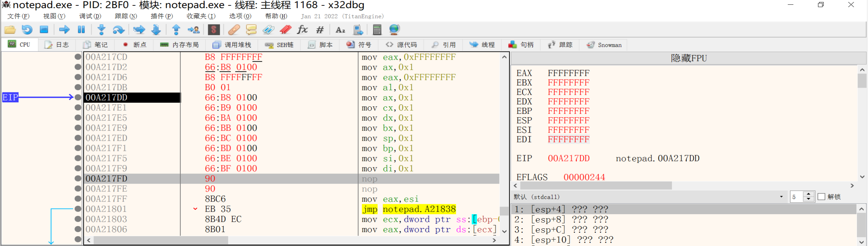The width and height of the screenshot is (868, 246).
Task: Open the Scylla plugin icon
Action: click(214, 30)
